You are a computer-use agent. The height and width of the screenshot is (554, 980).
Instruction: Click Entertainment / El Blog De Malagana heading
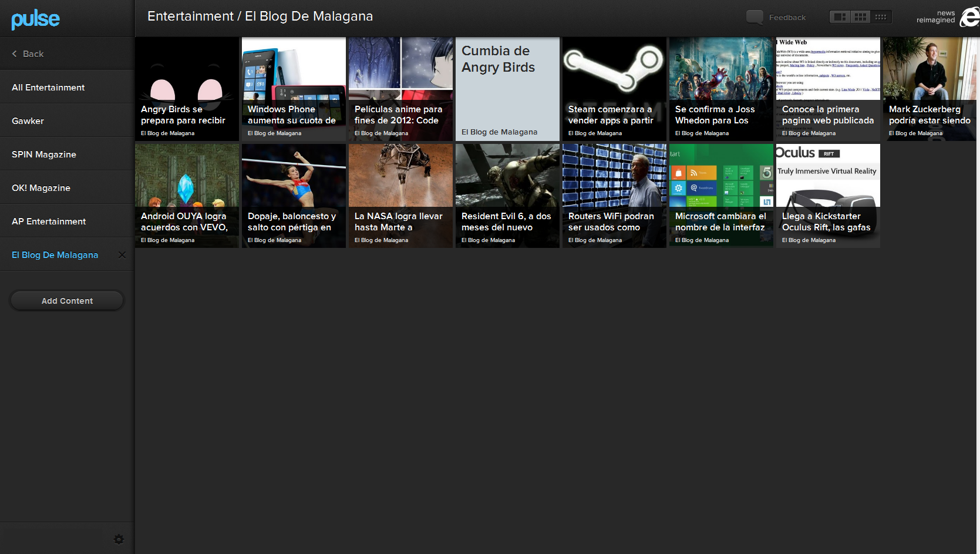pos(260,16)
